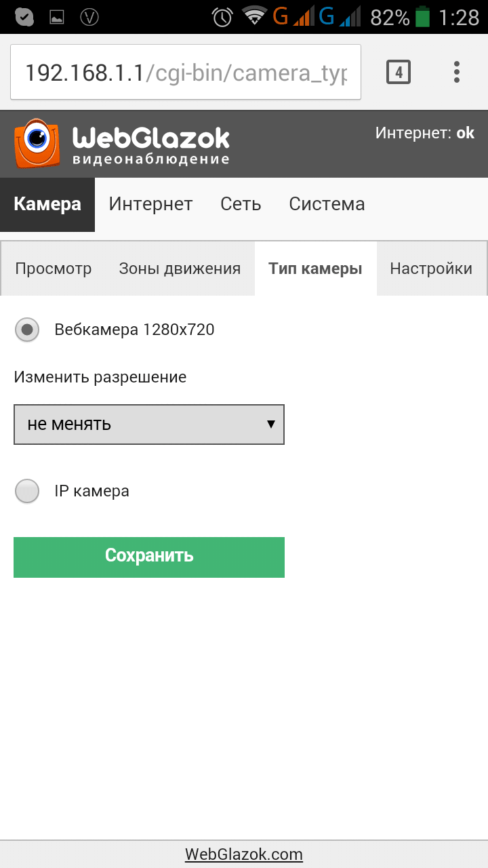Select the Вебкамера 1280x720 radio button
488x868 pixels.
(26, 330)
